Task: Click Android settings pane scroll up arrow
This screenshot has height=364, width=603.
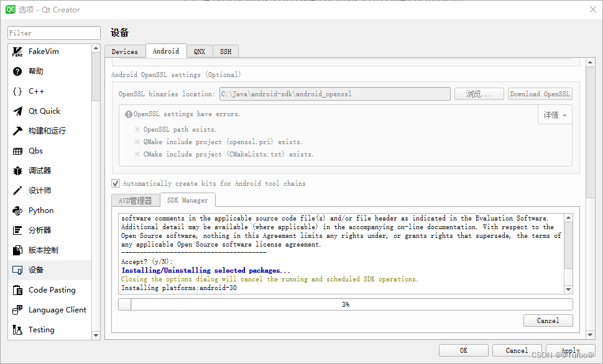Action: pos(591,62)
